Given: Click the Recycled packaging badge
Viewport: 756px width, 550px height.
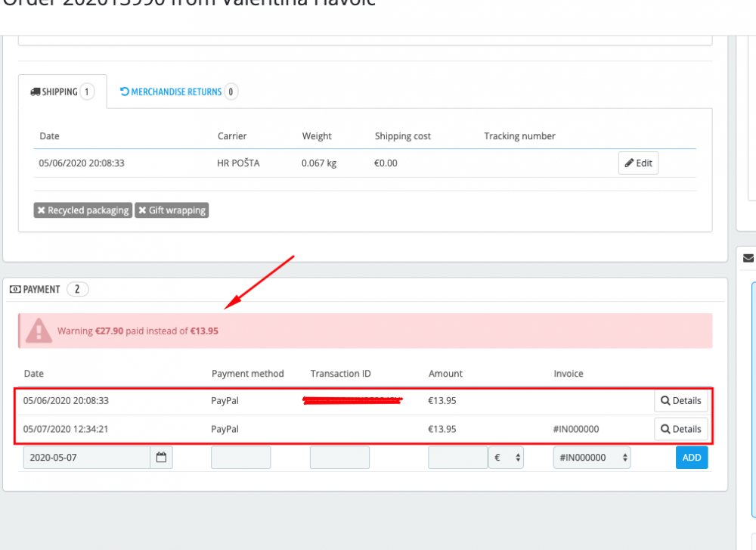Looking at the screenshot, I should (x=83, y=210).
